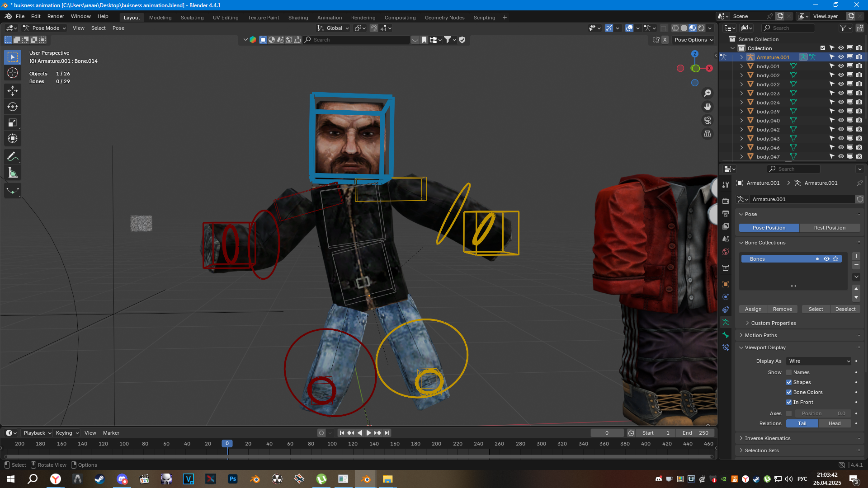Open the Bone properties tab icon

[x=726, y=335]
